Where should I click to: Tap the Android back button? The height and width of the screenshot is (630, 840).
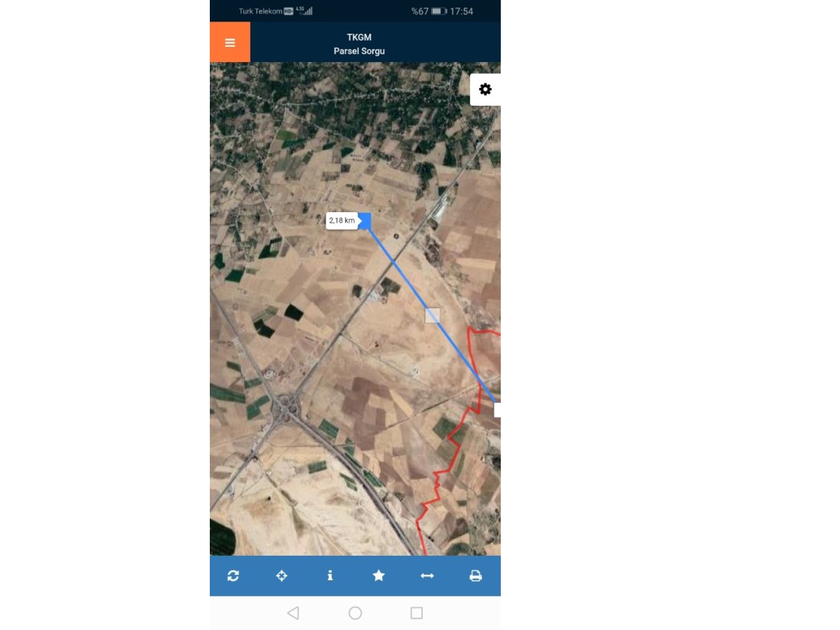[x=293, y=613]
